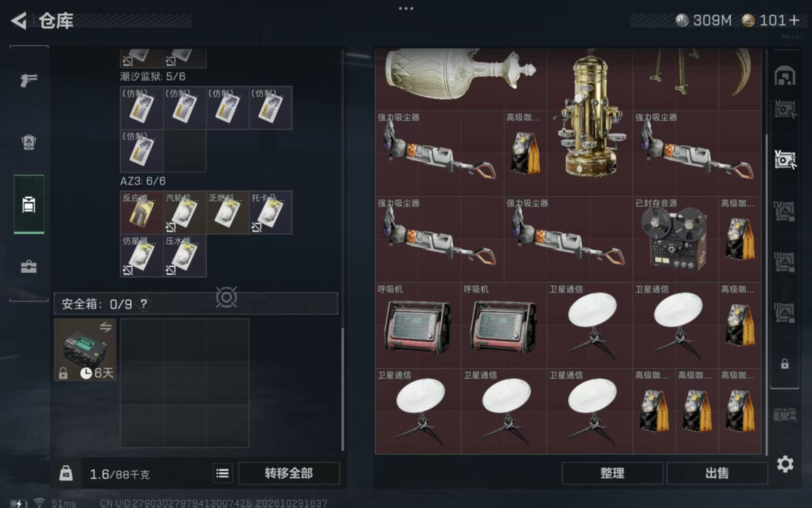Click the left inventory scrollbar

point(343,389)
